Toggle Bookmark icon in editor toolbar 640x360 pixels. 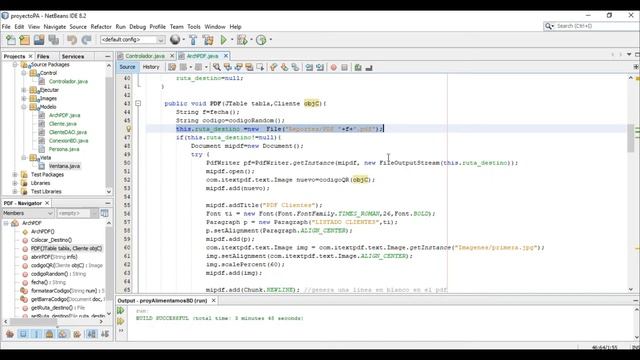tap(295, 67)
